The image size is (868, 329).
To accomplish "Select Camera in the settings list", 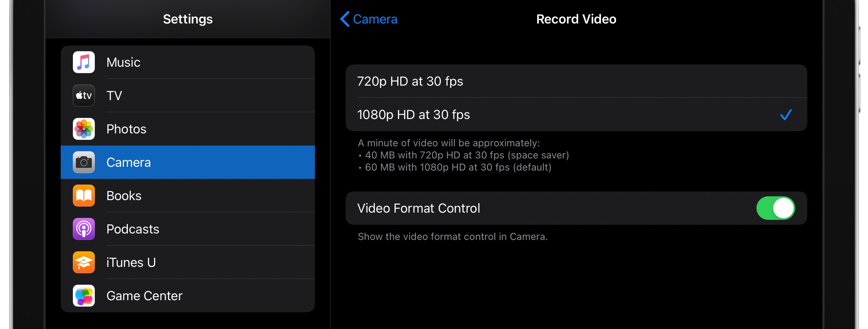I will 188,162.
